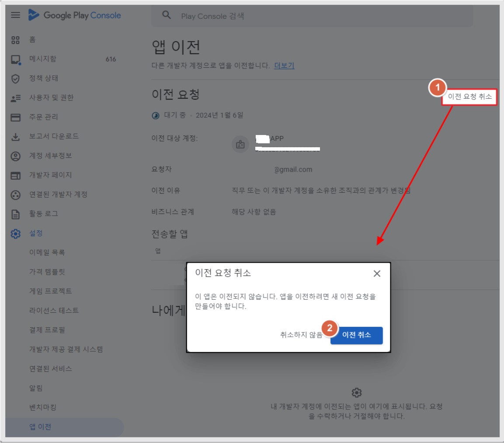Open 라이선스 테스트 settings item
The width and height of the screenshot is (504, 443).
coord(54,310)
